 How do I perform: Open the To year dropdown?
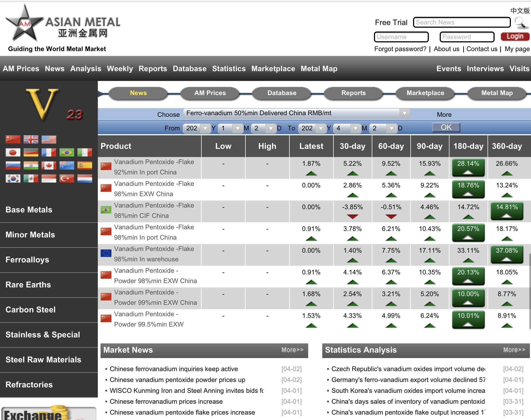[313, 128]
